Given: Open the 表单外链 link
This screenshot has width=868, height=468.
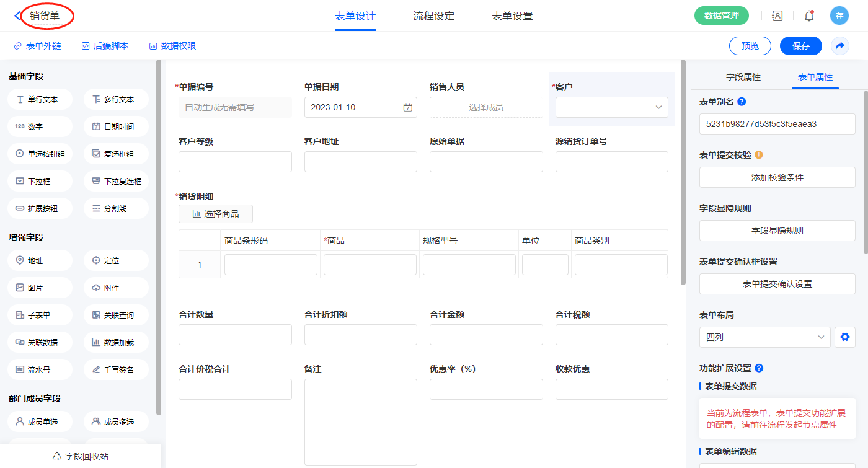Looking at the screenshot, I should [x=37, y=46].
